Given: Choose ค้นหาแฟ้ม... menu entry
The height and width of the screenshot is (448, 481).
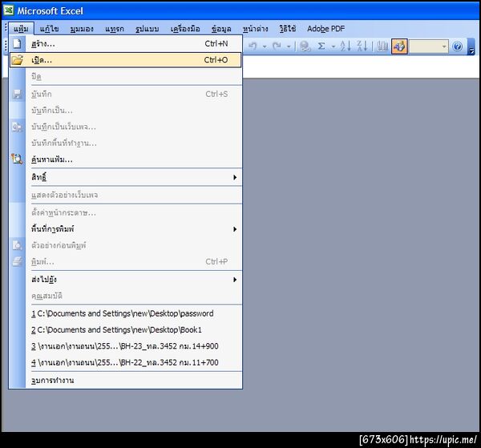Looking at the screenshot, I should [x=126, y=159].
